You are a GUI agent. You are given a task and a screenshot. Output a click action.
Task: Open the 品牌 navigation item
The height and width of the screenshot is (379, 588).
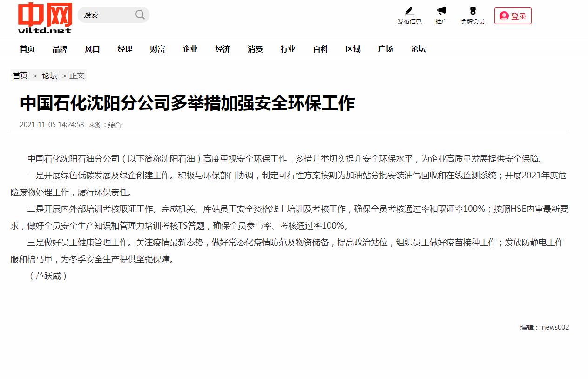coord(60,49)
